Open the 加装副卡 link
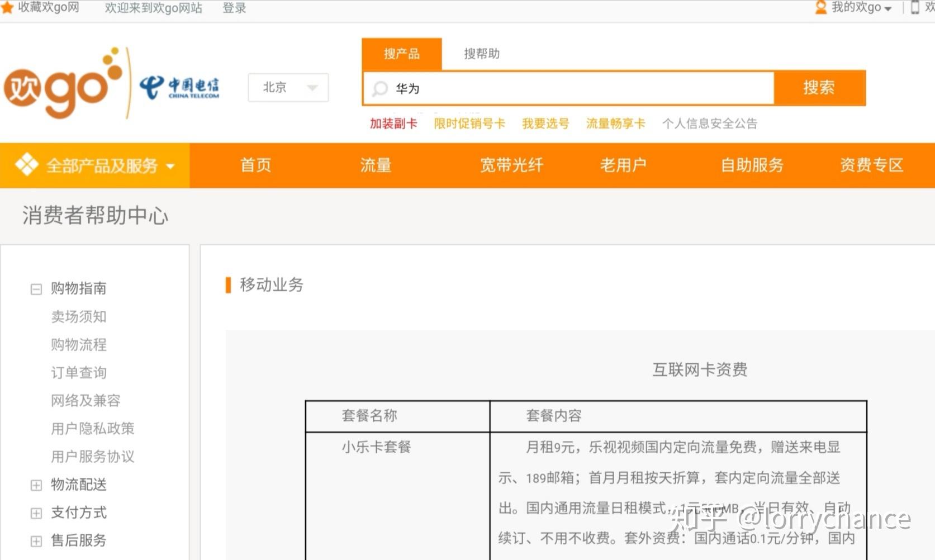This screenshot has height=560, width=935. click(393, 124)
